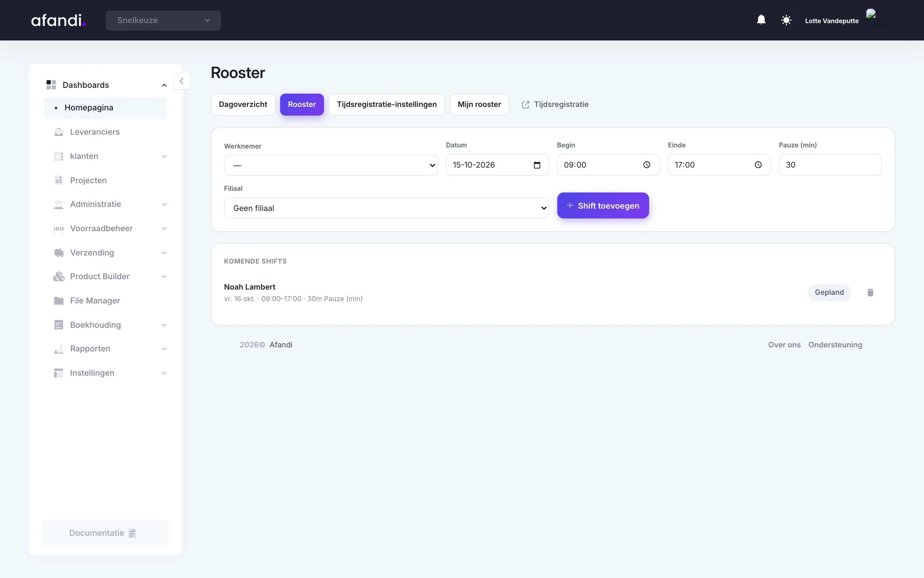
Task: Click the Shift toevoegen button
Action: pyautogui.click(x=603, y=206)
